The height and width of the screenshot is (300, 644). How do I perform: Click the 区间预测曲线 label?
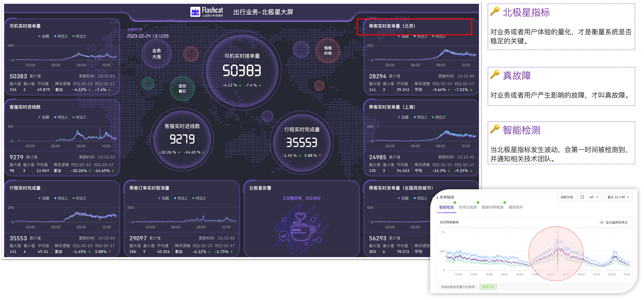point(449,222)
